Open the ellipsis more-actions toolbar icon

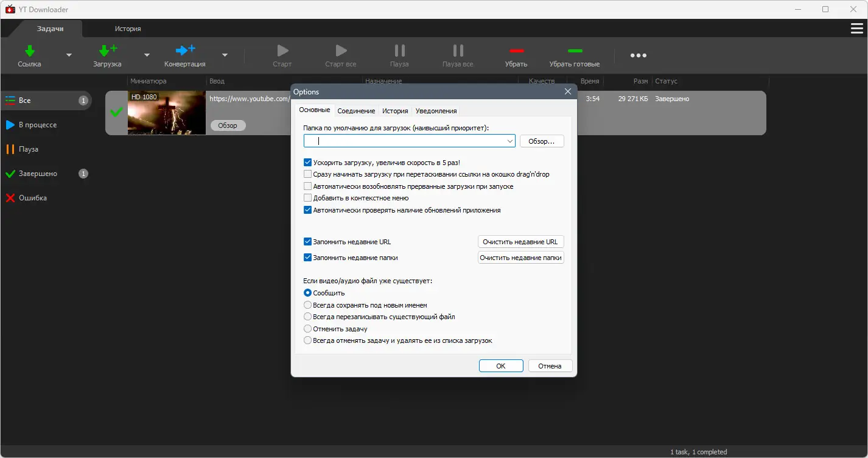[x=638, y=55]
